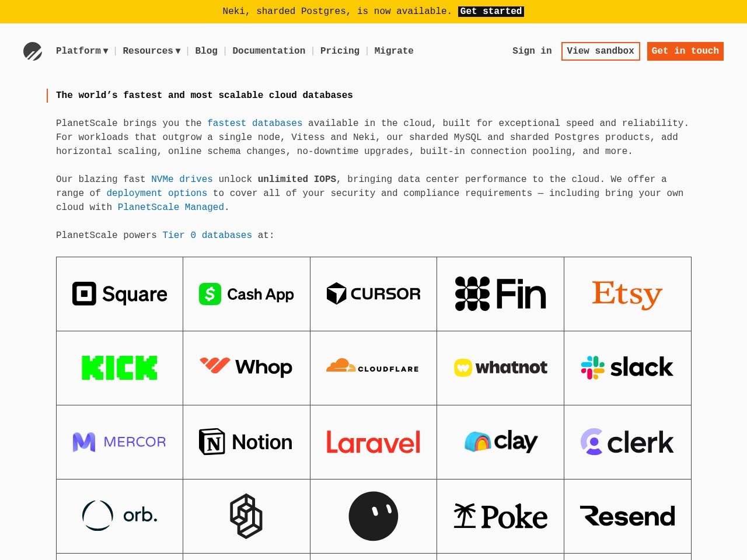Follow the deployment options link
Image resolution: width=747 pixels, height=560 pixels.
(x=157, y=193)
